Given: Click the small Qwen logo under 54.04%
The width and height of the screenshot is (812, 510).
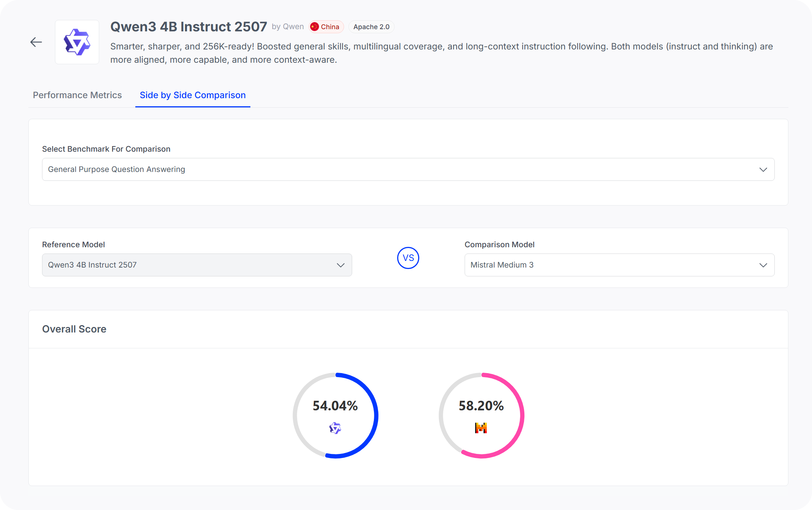Looking at the screenshot, I should (335, 428).
